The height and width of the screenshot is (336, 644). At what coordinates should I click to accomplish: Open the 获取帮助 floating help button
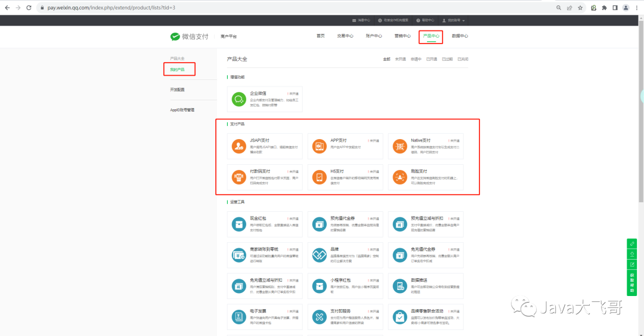click(631, 282)
